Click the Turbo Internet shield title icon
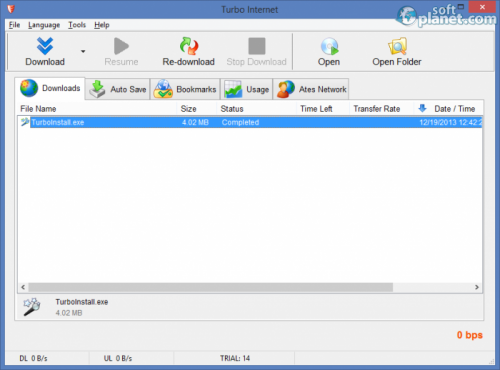The width and height of the screenshot is (500, 370). click(x=11, y=9)
